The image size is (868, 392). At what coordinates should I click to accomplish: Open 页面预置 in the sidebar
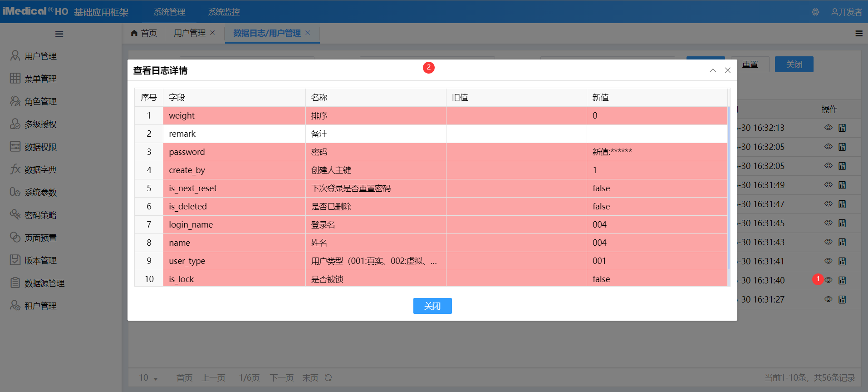click(34, 238)
